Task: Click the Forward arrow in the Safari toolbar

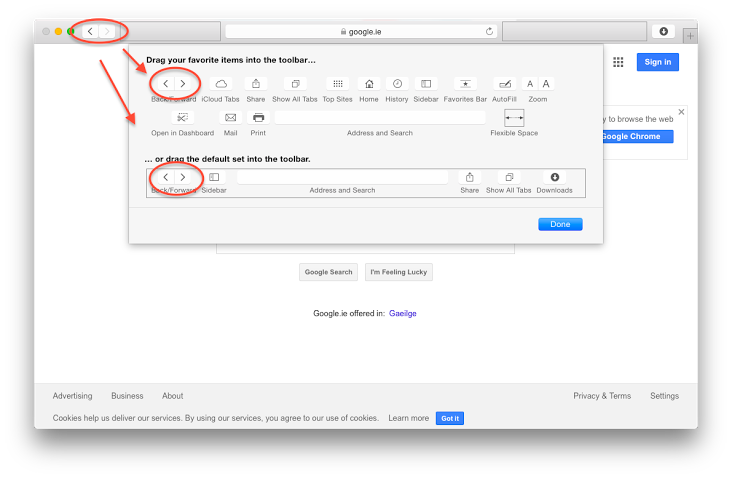Action: click(107, 32)
